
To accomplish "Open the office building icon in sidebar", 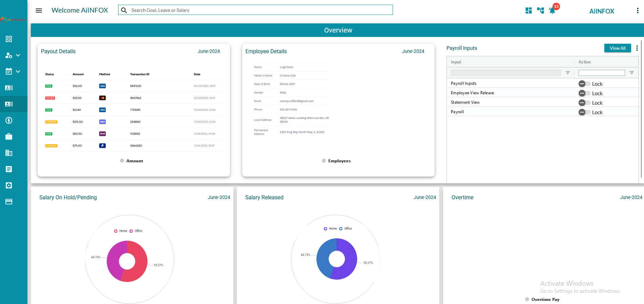I will pos(9,153).
